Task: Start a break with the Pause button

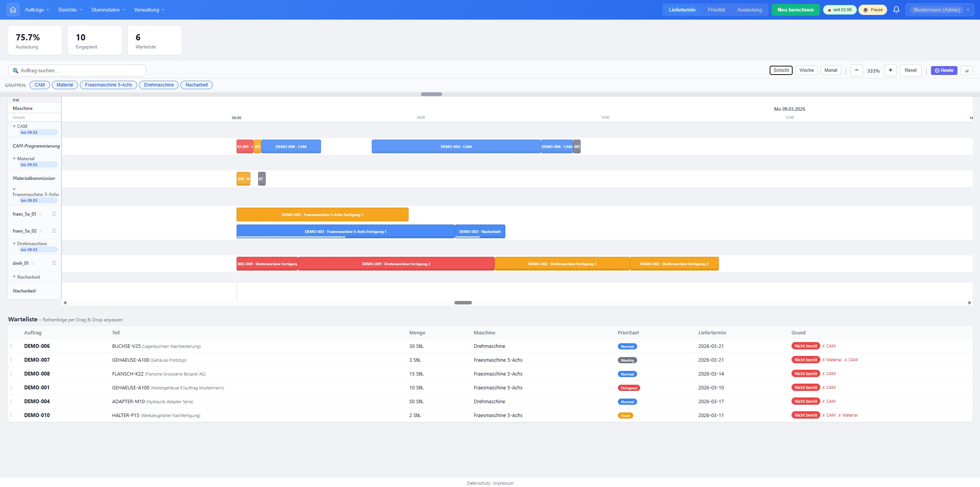Action: [x=873, y=10]
